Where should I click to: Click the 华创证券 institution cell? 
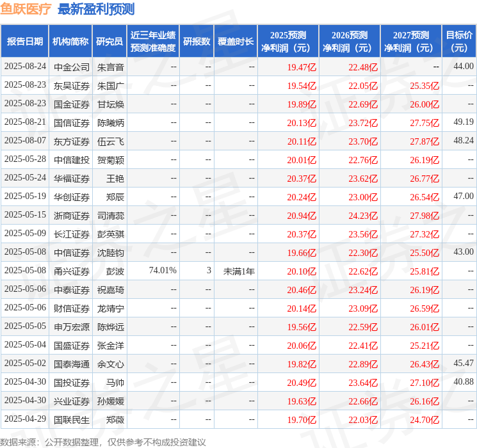[x=72, y=197]
